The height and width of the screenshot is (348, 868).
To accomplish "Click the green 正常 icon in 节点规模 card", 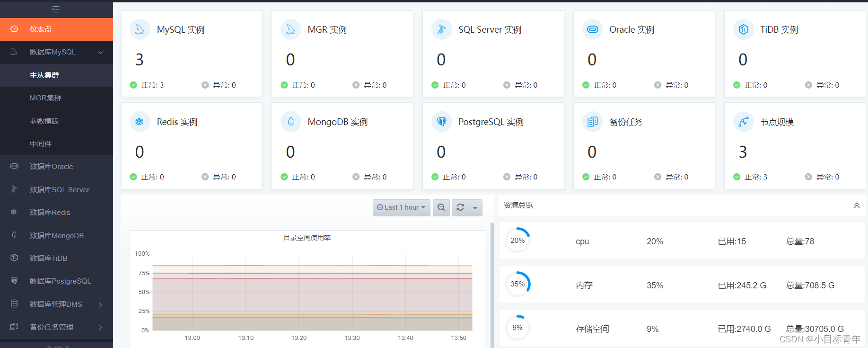I will click(x=736, y=177).
